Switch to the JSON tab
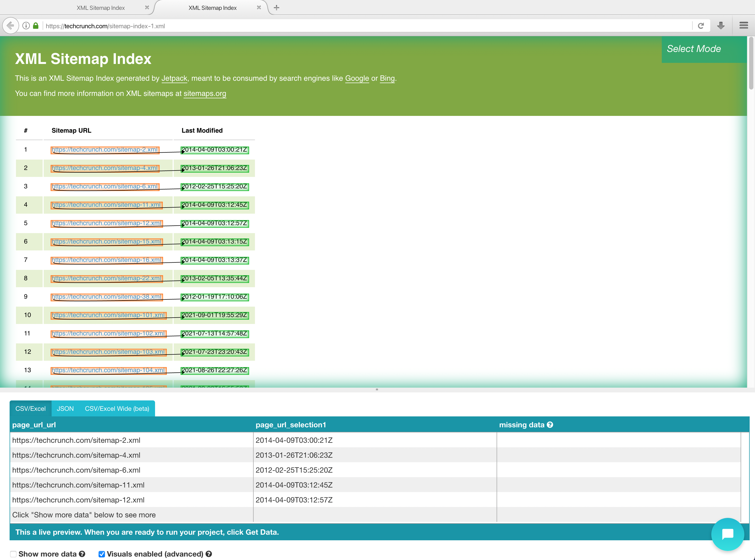 coord(65,408)
